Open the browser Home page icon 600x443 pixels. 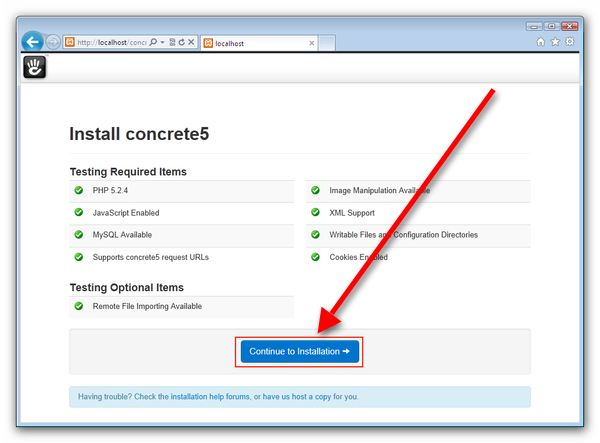pyautogui.click(x=541, y=42)
